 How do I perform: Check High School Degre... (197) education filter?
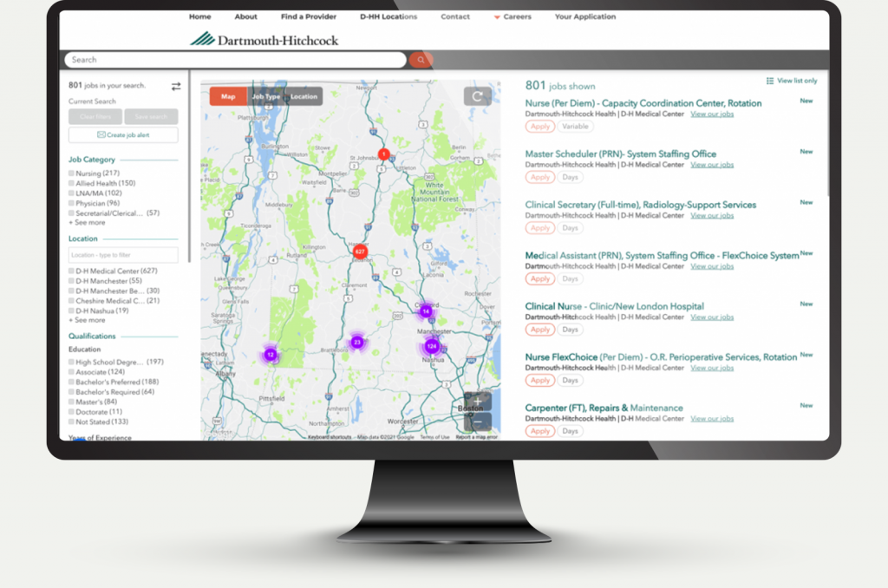tap(71, 362)
